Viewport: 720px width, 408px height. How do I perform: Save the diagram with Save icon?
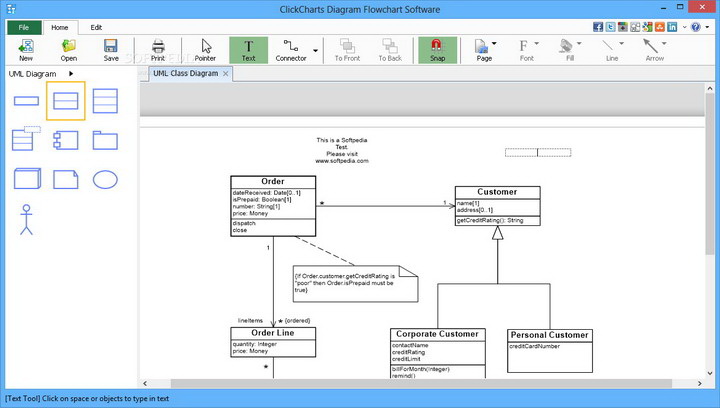[x=111, y=50]
